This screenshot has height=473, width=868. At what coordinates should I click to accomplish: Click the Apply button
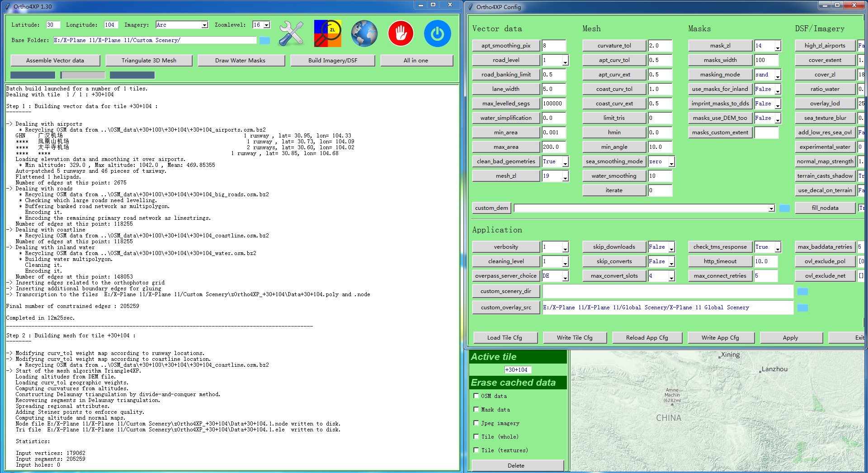coord(791,338)
